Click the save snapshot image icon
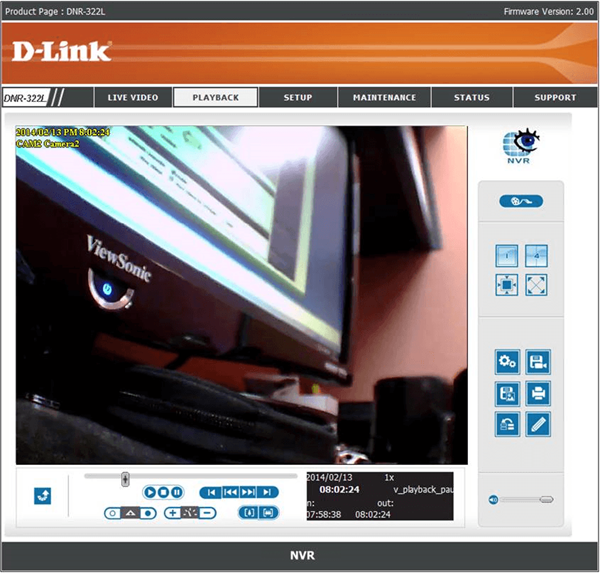This screenshot has width=600, height=573. click(507, 393)
